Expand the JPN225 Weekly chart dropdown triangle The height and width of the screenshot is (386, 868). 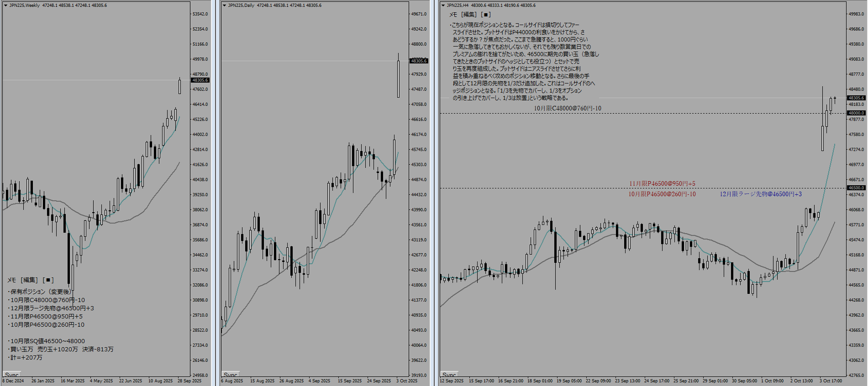pos(5,5)
